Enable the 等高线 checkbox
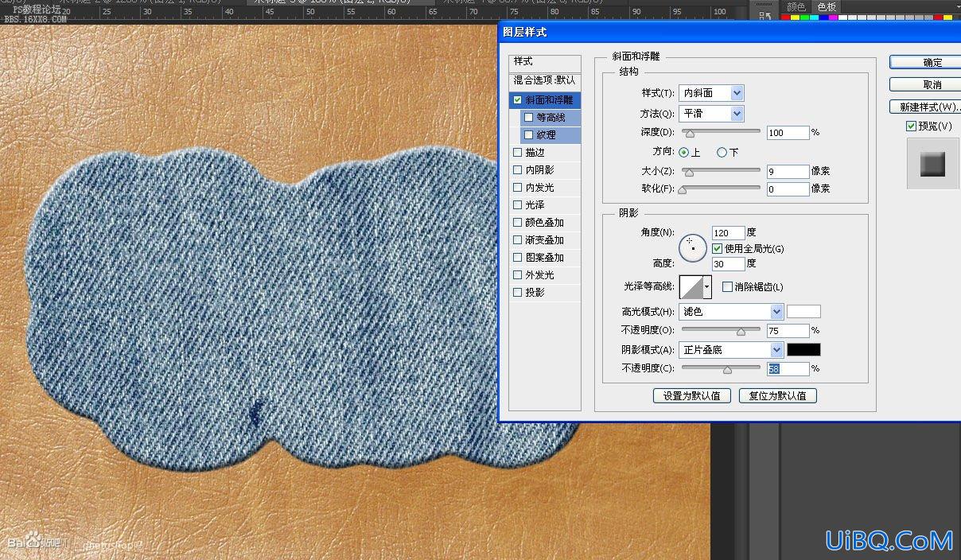This screenshot has height=560, width=961. pos(529,118)
